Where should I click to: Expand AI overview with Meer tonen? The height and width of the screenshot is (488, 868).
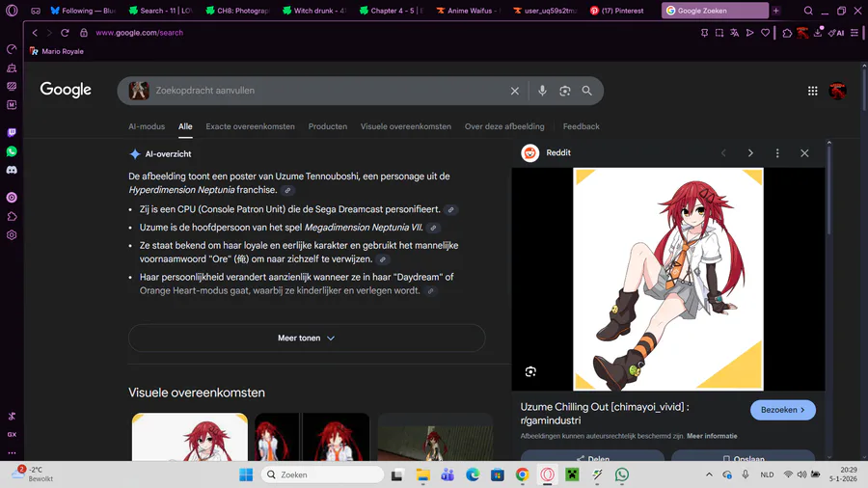point(307,339)
